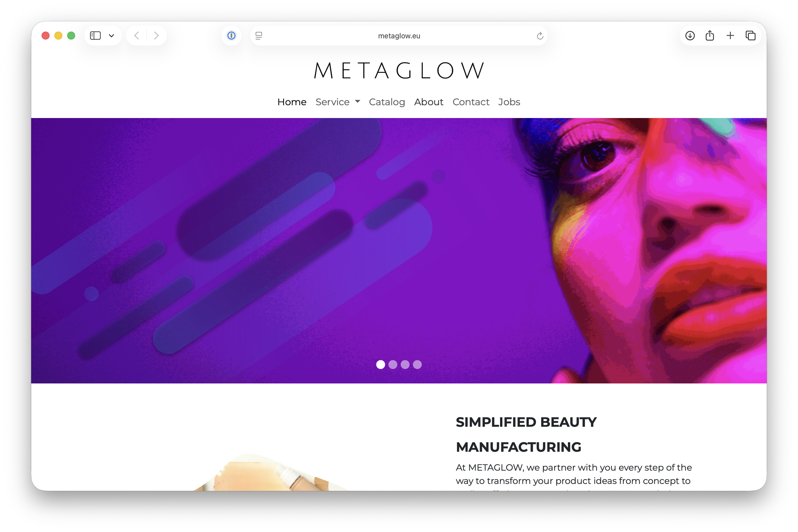
Task: Open the Share sheet icon
Action: (710, 36)
